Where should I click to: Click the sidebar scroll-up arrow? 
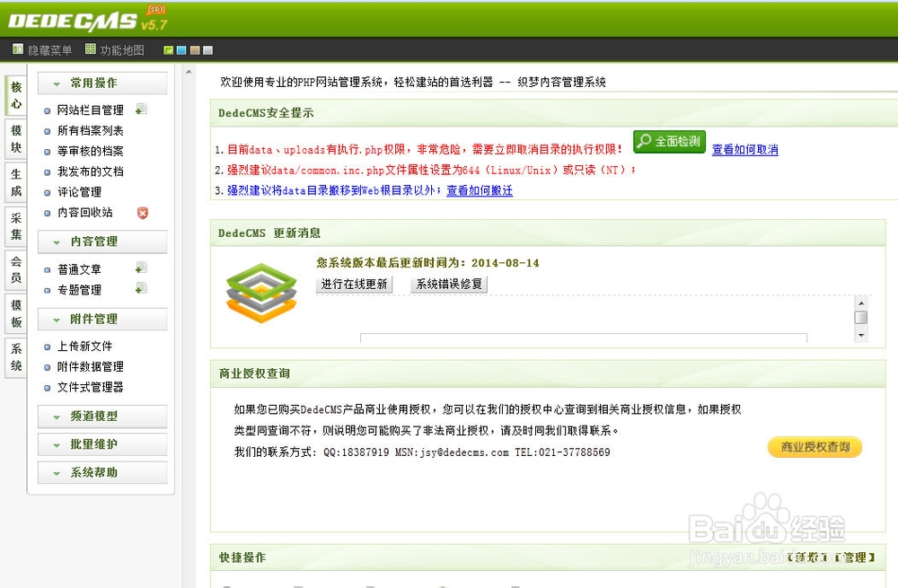(x=189, y=72)
